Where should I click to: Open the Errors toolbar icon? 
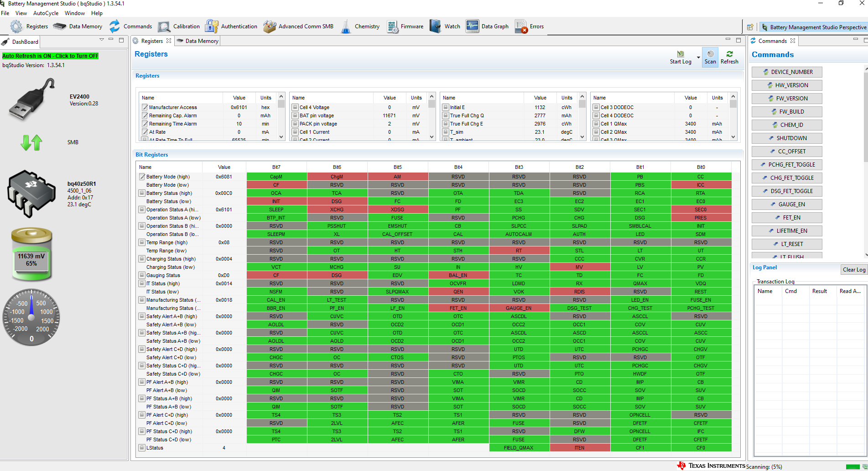coord(521,26)
